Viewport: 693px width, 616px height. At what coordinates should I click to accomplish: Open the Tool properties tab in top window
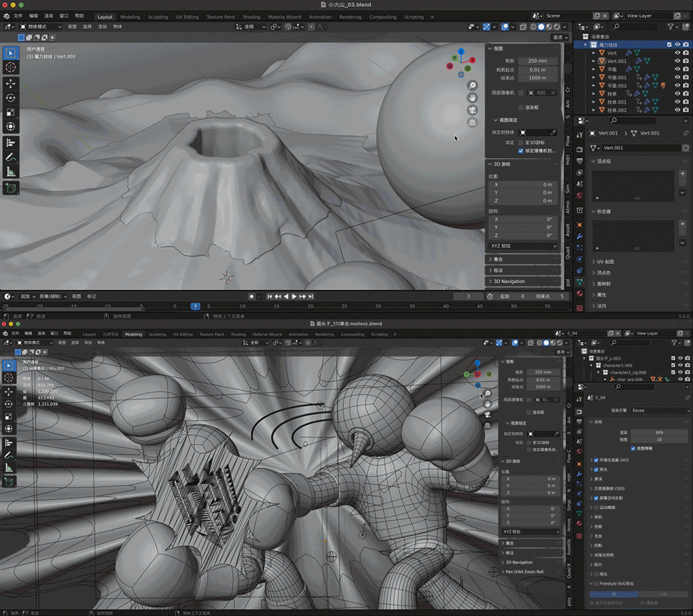pyautogui.click(x=580, y=134)
